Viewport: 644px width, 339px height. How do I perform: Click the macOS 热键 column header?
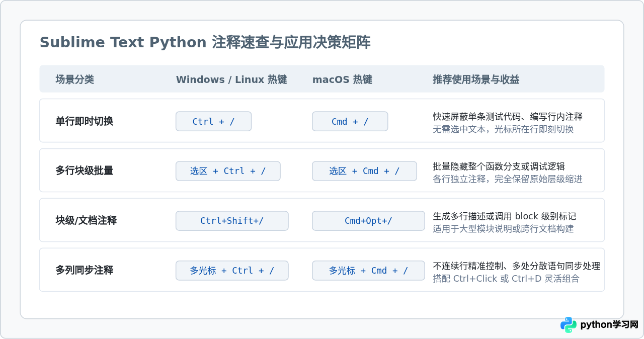(x=342, y=79)
